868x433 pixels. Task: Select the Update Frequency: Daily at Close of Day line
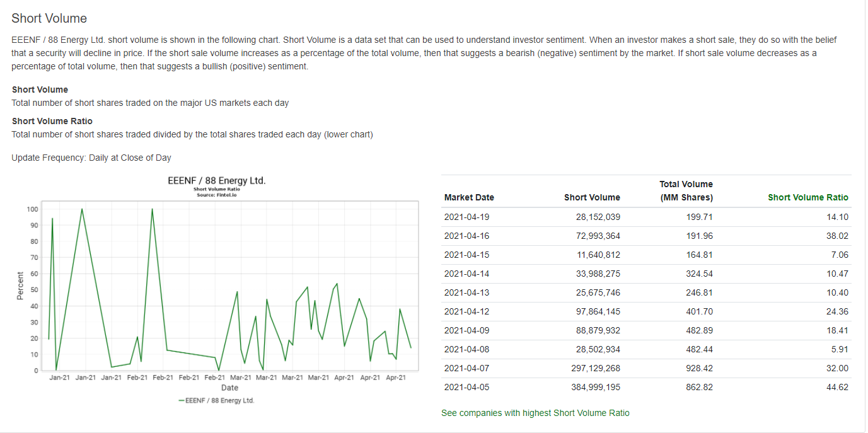(91, 158)
